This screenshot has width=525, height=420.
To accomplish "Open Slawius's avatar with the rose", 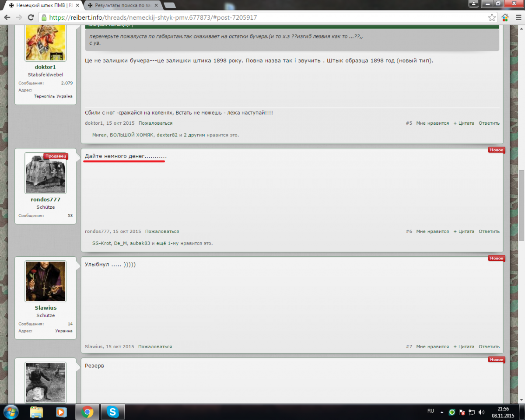I will pos(45,281).
